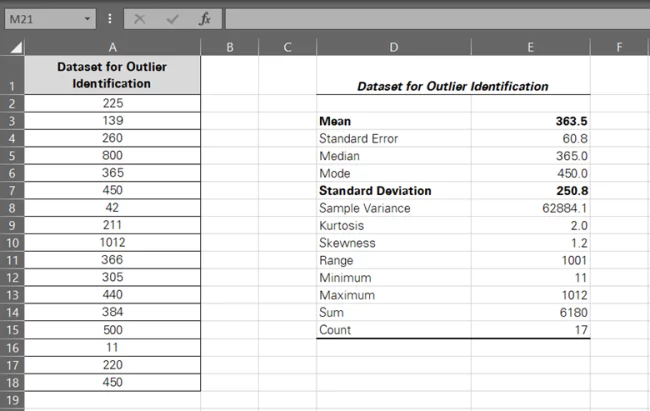Click cell containing 211
Image resolution: width=650 pixels, height=411 pixels.
[112, 225]
